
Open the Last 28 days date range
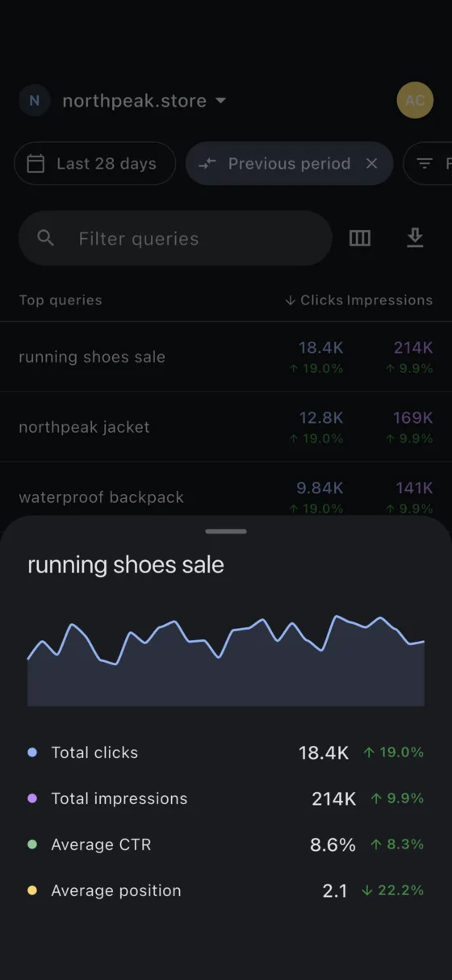tap(95, 164)
